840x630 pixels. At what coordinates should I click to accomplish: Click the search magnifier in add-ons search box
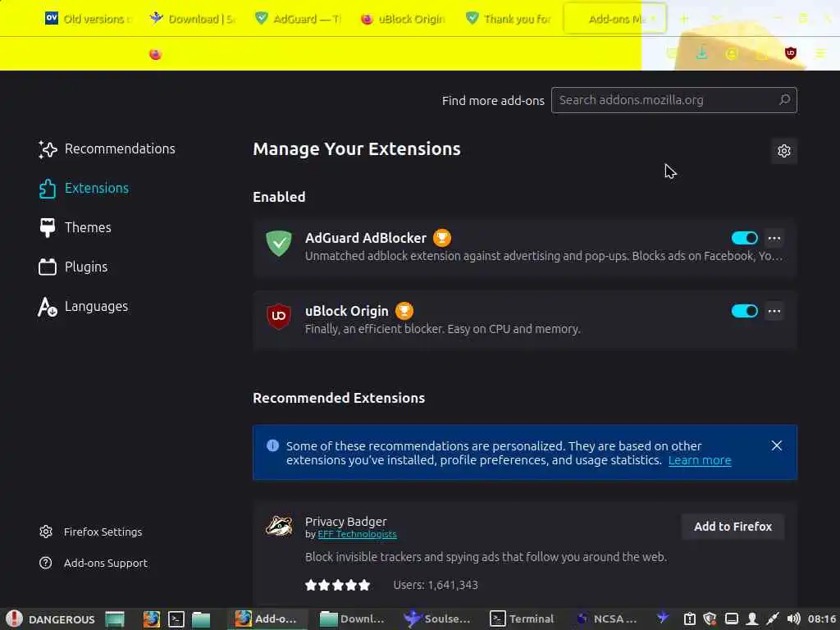coord(784,99)
